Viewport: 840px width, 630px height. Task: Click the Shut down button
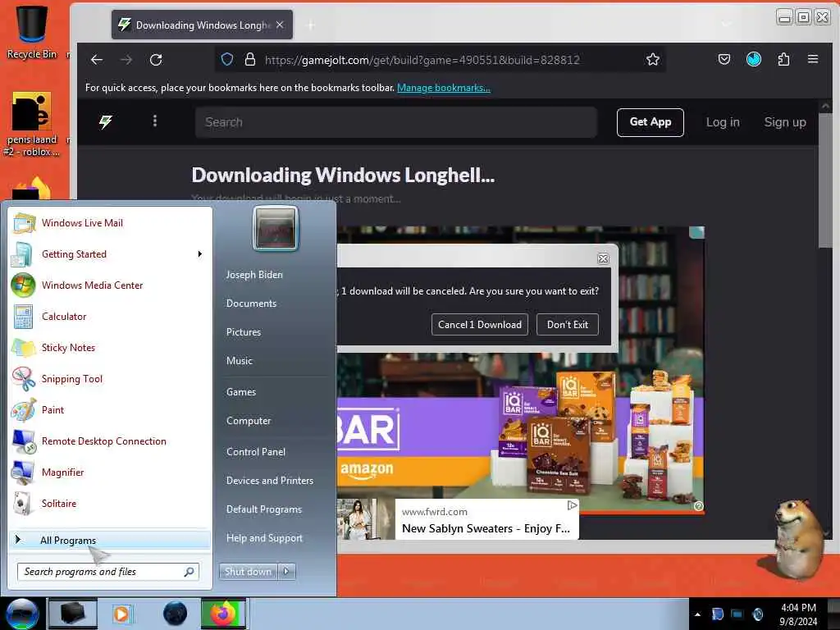[x=248, y=571]
